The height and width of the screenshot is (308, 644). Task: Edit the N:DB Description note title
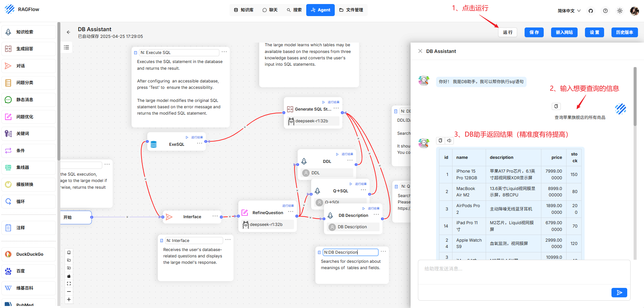[x=351, y=252]
